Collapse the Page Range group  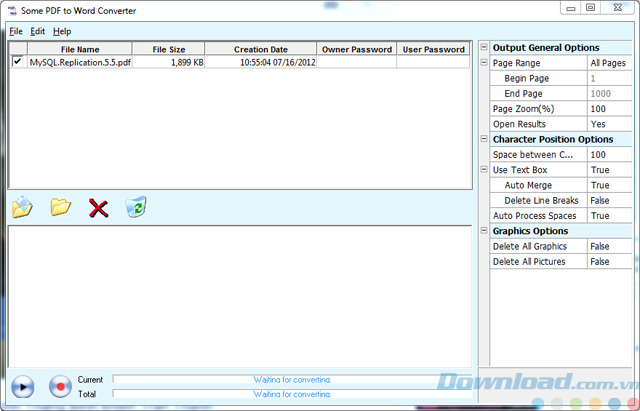pos(484,62)
